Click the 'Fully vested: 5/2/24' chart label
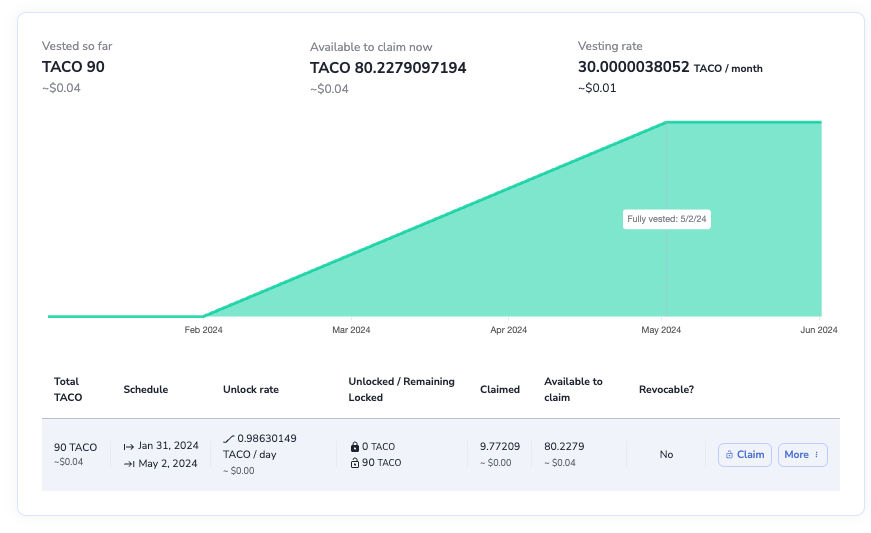Screen dimensions: 871x533 click(667, 219)
